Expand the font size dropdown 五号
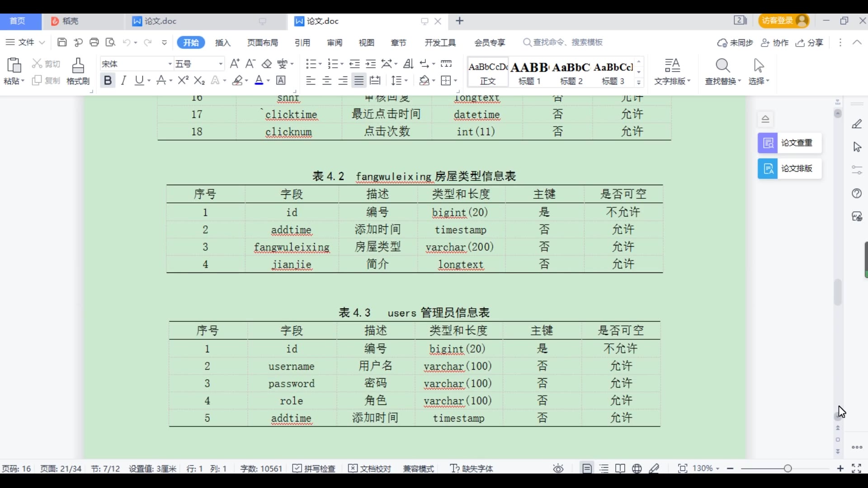 (221, 64)
